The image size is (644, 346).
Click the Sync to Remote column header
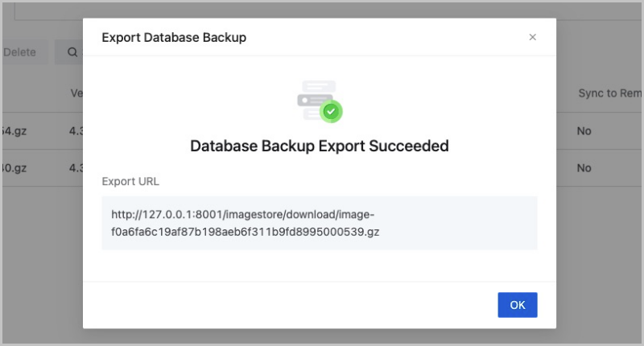[609, 93]
